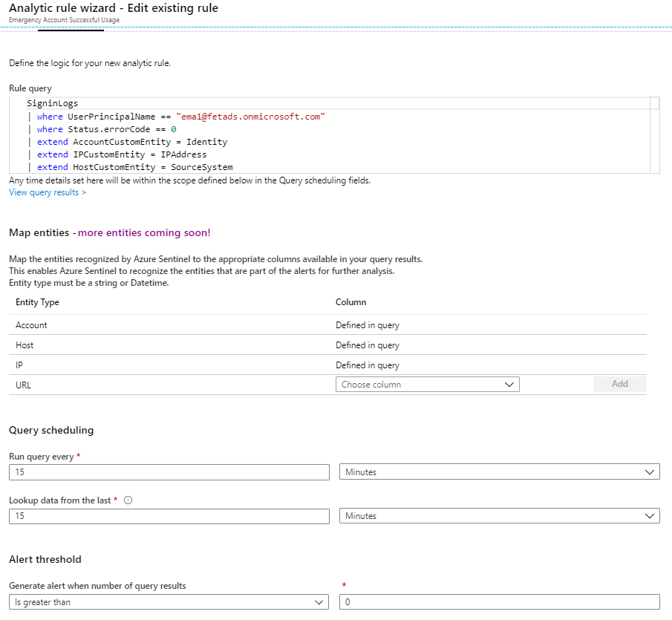Click the extend HostCustomEntity query line
The width and height of the screenshot is (672, 620).
134,168
